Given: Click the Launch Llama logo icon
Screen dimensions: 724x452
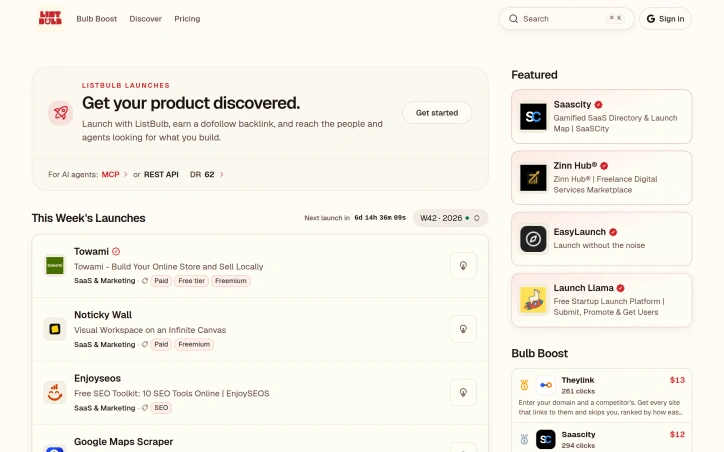Looking at the screenshot, I should [x=533, y=300].
